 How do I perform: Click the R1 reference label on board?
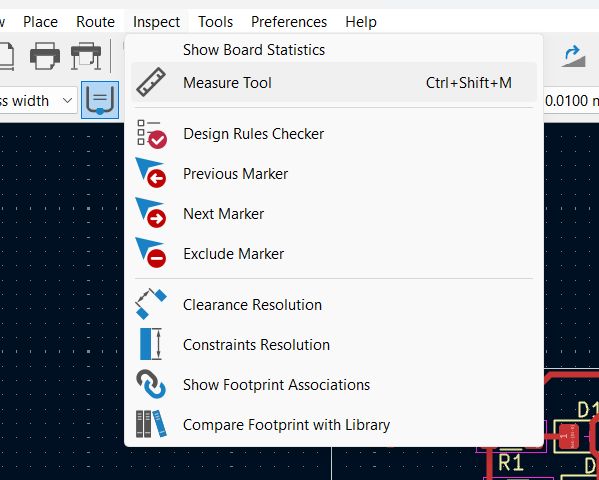(x=510, y=463)
